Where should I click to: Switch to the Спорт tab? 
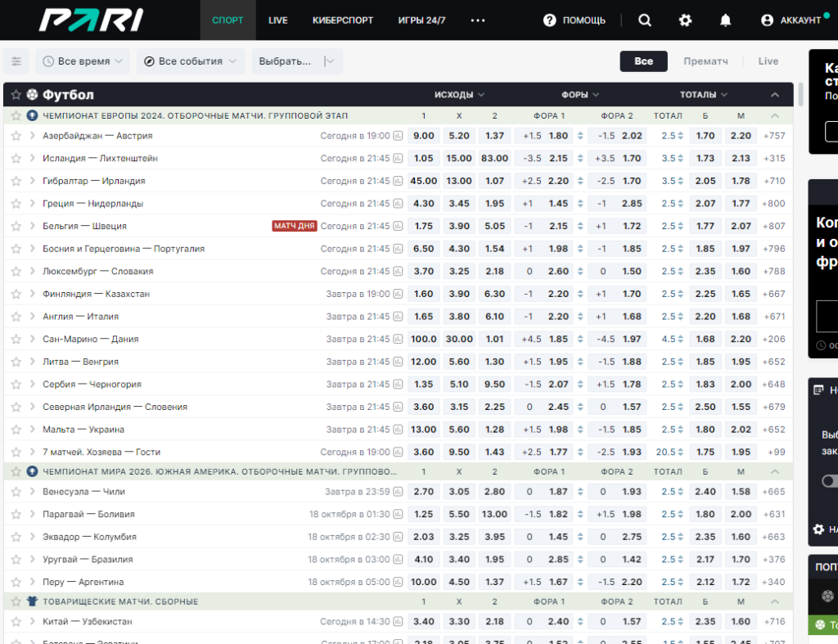click(x=228, y=20)
